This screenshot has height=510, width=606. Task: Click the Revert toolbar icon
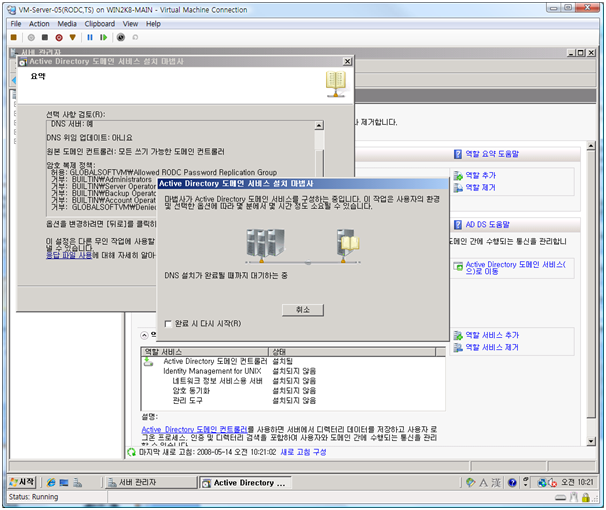(x=135, y=37)
